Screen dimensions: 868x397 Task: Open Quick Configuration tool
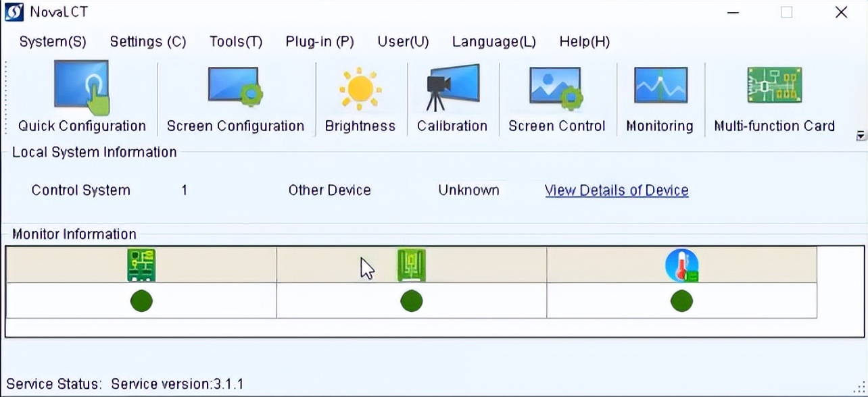point(82,87)
